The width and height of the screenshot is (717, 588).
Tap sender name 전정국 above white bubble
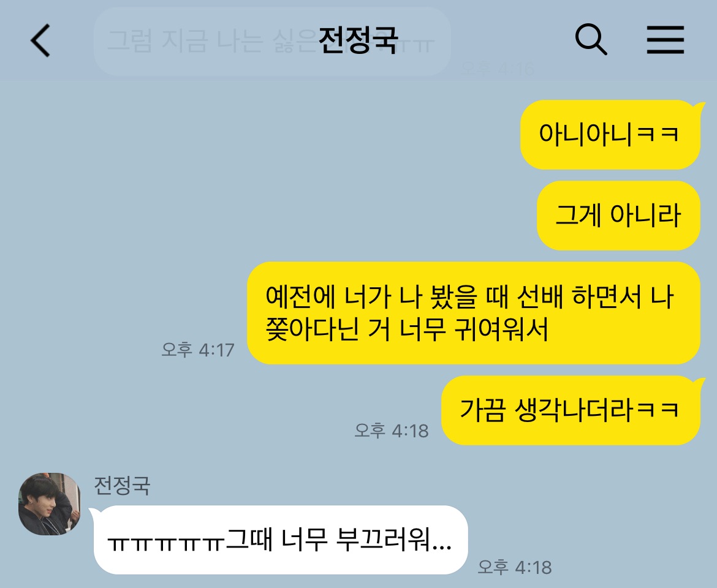pos(122,485)
